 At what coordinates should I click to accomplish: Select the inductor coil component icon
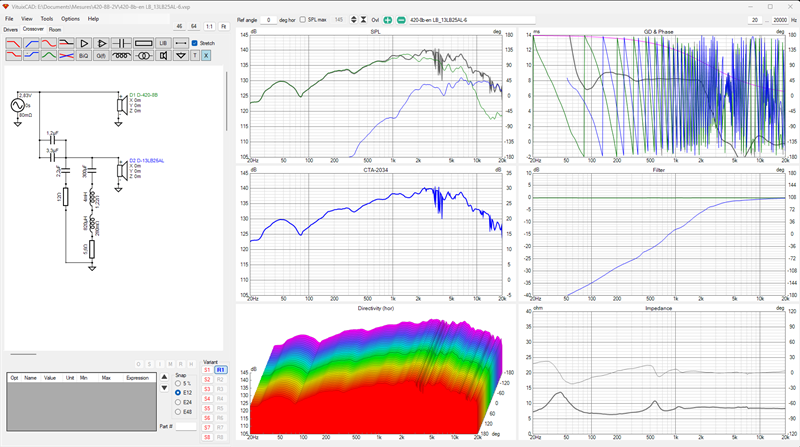(121, 56)
